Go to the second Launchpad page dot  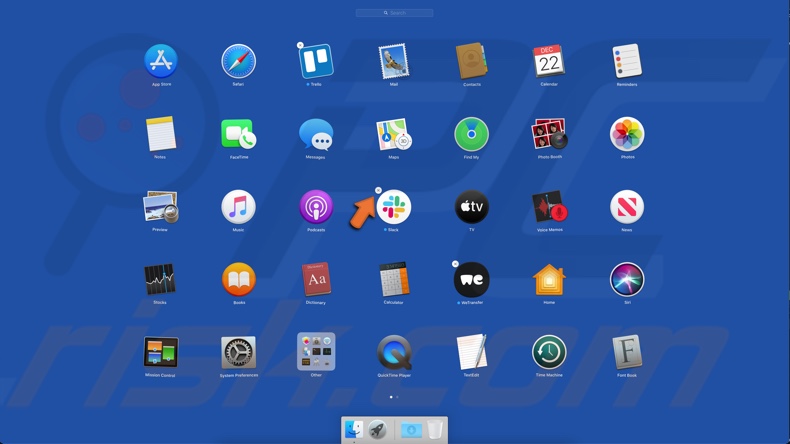(x=397, y=397)
